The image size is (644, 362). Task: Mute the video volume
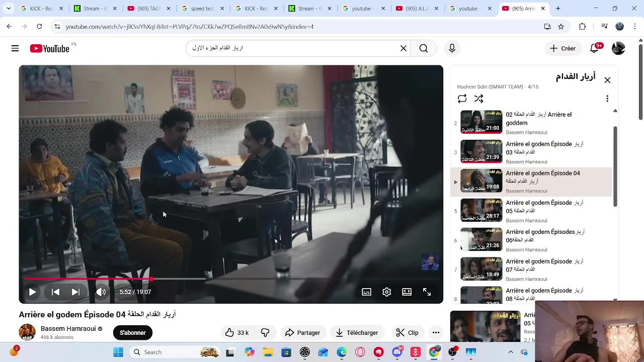coord(101,292)
